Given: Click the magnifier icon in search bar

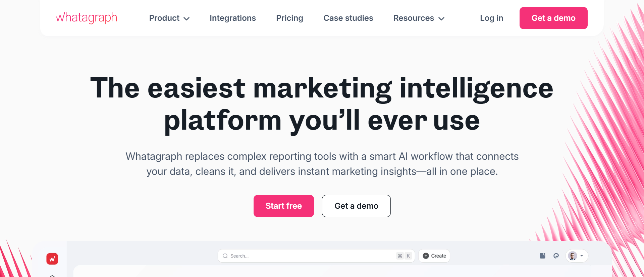Looking at the screenshot, I should click(x=225, y=256).
